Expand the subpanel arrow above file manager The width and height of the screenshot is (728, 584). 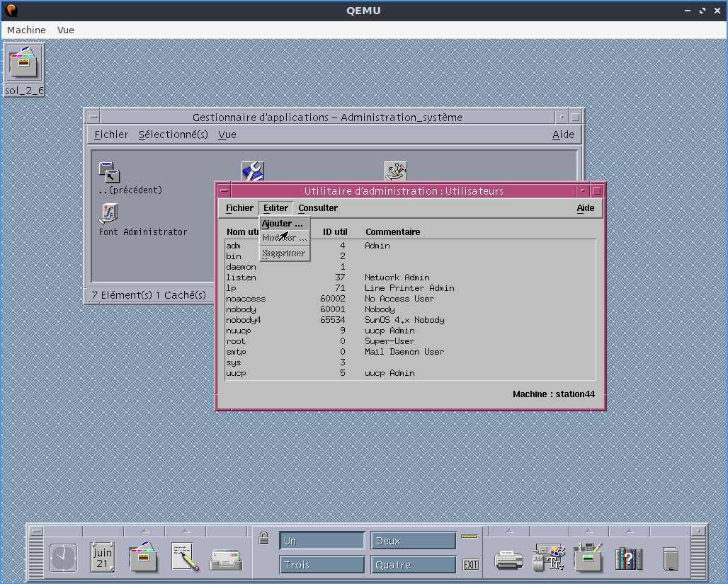coord(145,531)
